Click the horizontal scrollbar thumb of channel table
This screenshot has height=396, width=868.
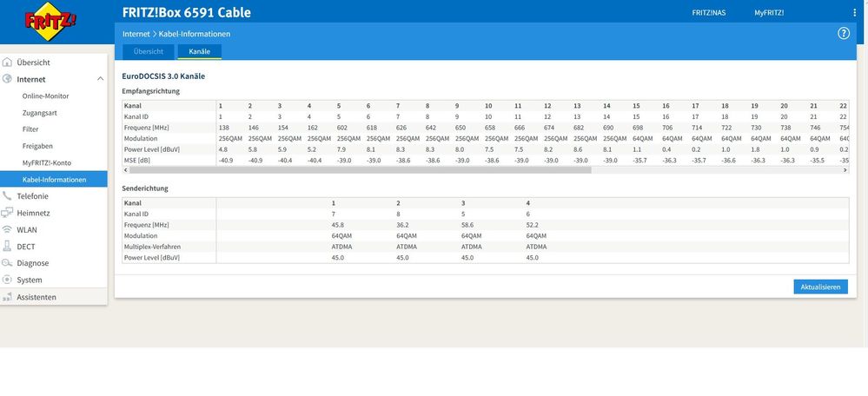point(361,170)
